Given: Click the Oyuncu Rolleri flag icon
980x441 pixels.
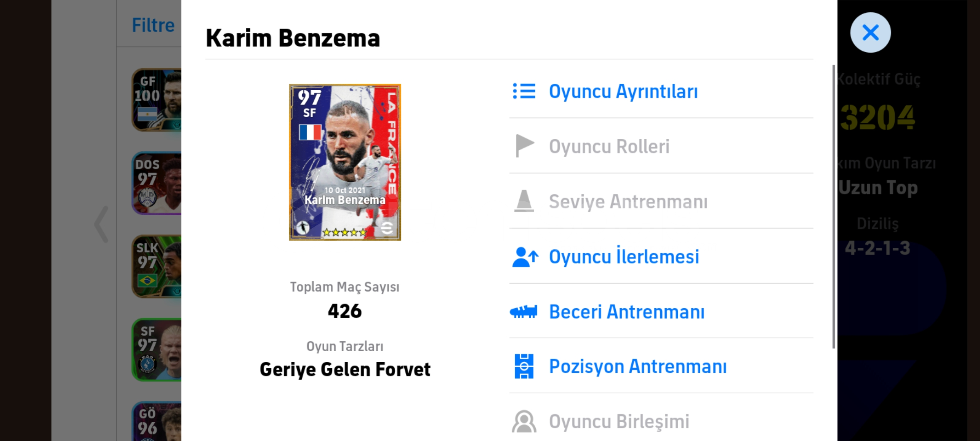Looking at the screenshot, I should tap(524, 146).
